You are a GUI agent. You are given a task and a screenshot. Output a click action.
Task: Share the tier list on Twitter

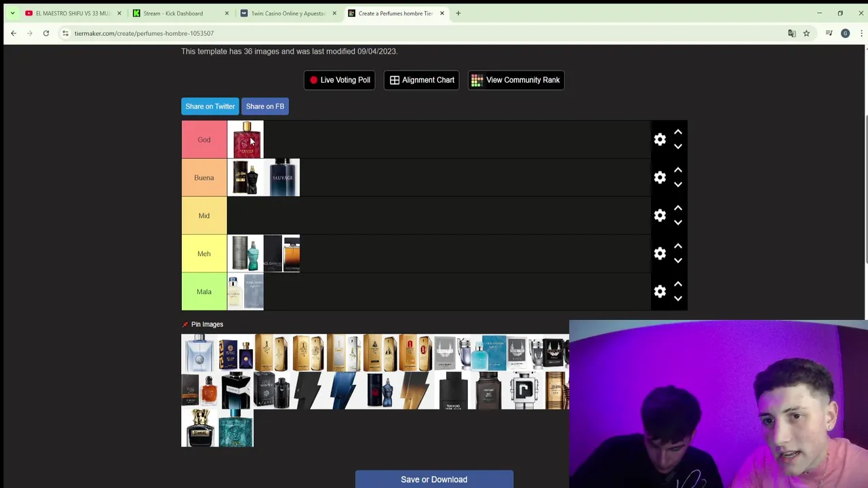(210, 106)
